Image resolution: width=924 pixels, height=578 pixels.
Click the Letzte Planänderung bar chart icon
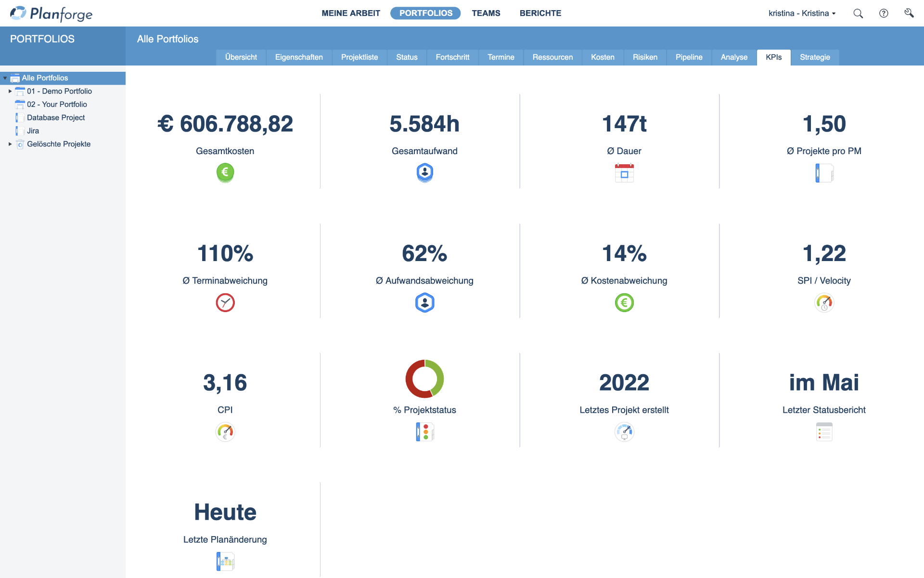(224, 561)
